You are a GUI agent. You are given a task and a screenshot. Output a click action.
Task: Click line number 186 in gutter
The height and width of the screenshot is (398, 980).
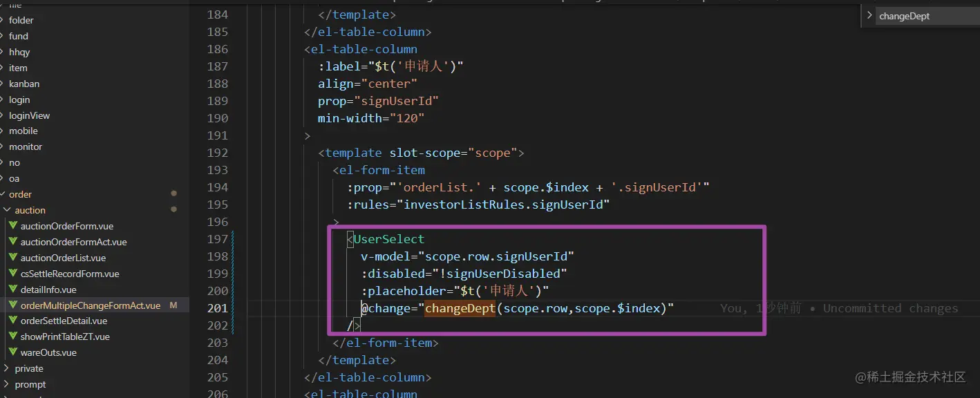(x=218, y=49)
